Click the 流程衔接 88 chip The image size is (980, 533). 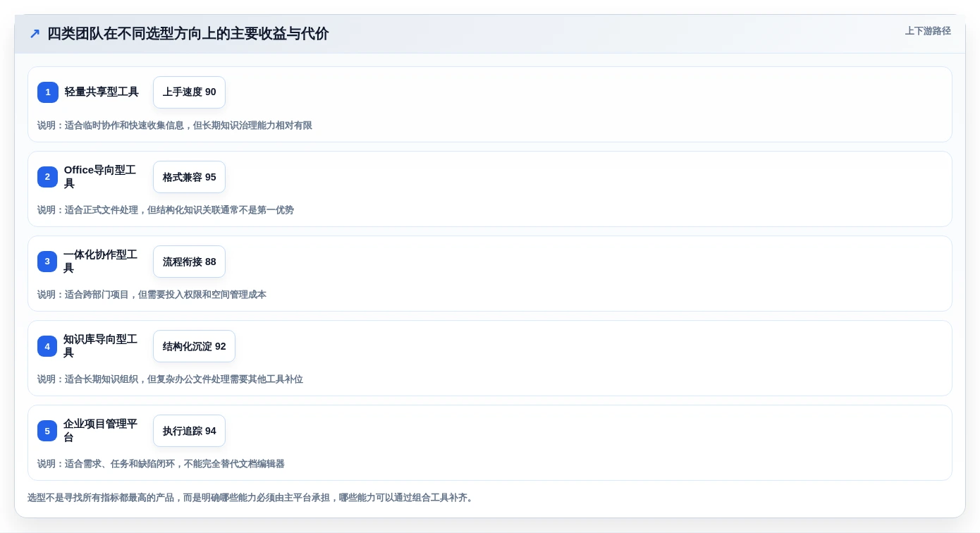coord(189,262)
